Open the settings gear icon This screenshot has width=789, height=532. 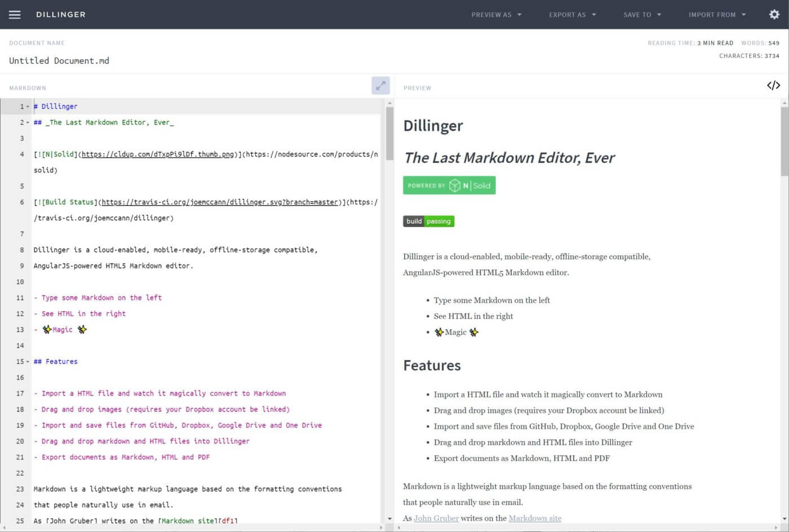coord(774,15)
